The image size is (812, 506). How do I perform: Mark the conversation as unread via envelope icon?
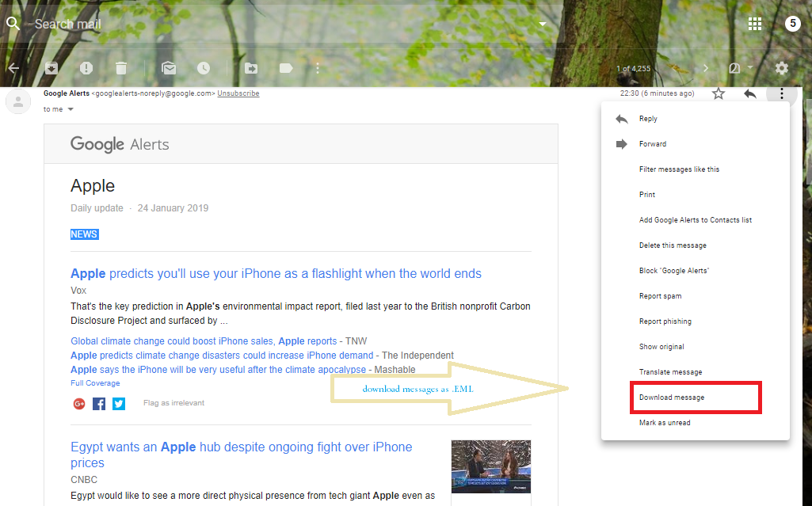(168, 68)
